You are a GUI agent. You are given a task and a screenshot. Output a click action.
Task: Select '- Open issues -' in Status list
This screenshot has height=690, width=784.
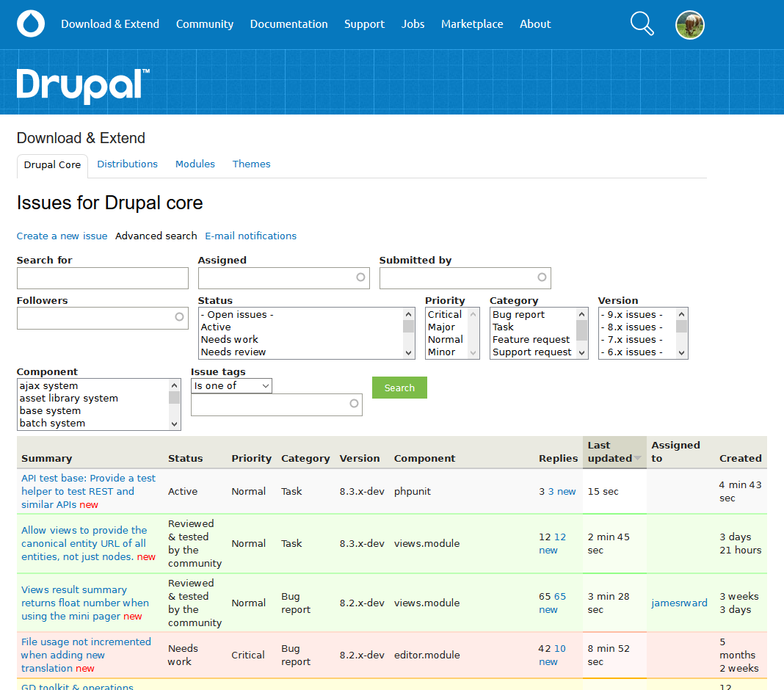pyautogui.click(x=301, y=314)
